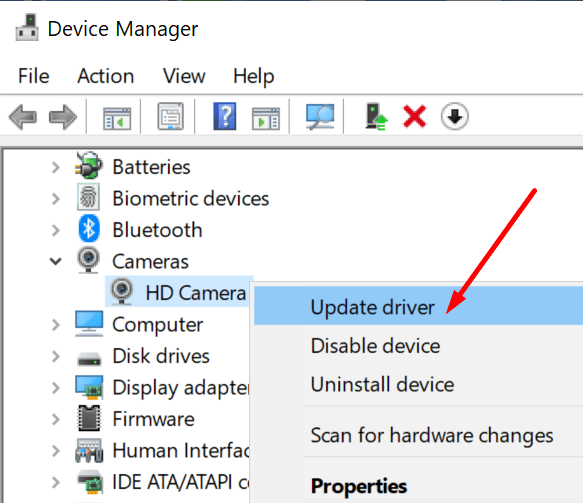Click the Scan for hardware changes monitor icon
The height and width of the screenshot is (503, 583).
coord(320,117)
